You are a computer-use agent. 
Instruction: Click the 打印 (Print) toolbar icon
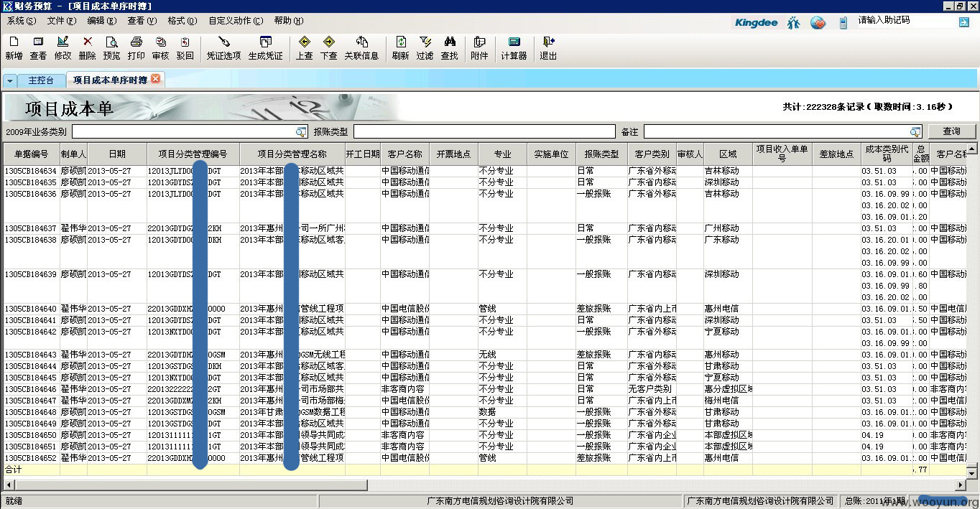(136, 48)
